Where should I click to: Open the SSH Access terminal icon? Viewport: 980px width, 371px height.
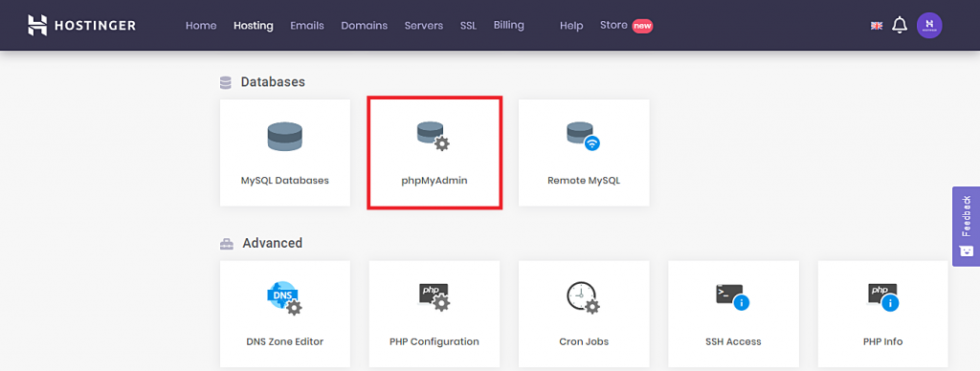[733, 296]
